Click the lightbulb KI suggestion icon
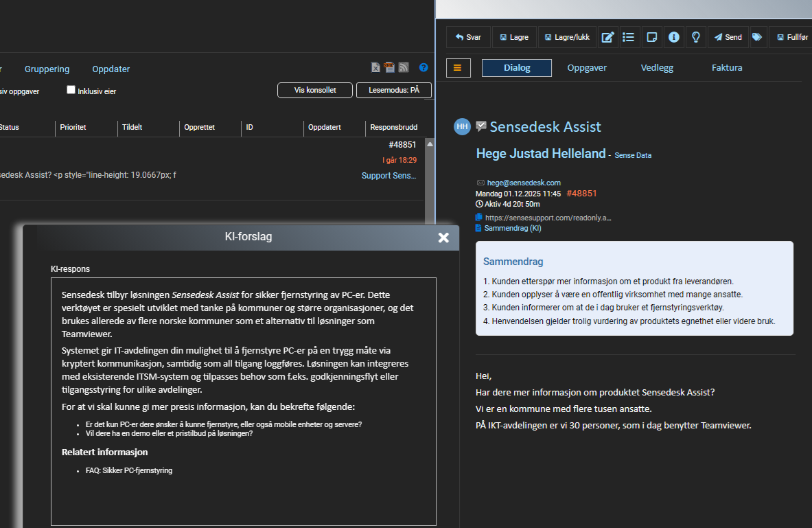The width and height of the screenshot is (812, 528). pyautogui.click(x=695, y=37)
